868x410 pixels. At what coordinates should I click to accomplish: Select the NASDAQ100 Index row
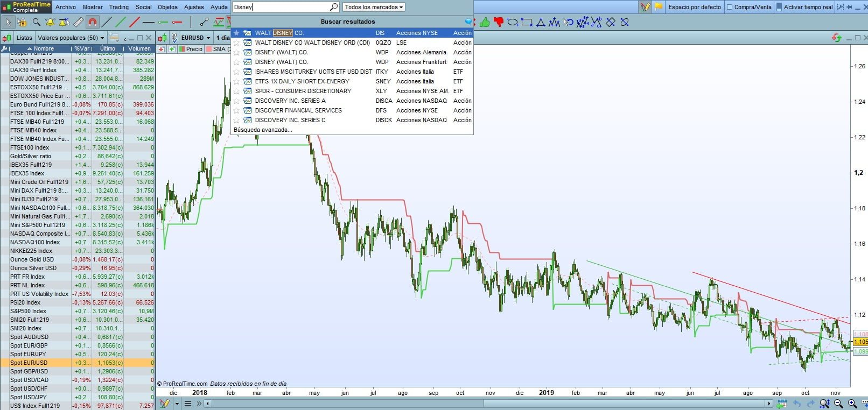(78, 242)
